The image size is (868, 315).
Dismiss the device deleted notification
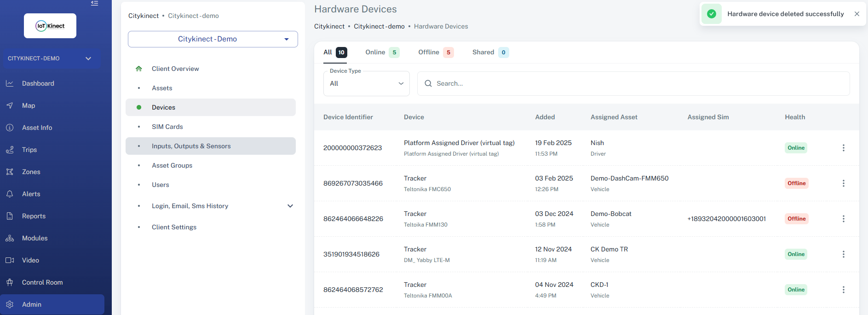point(857,14)
